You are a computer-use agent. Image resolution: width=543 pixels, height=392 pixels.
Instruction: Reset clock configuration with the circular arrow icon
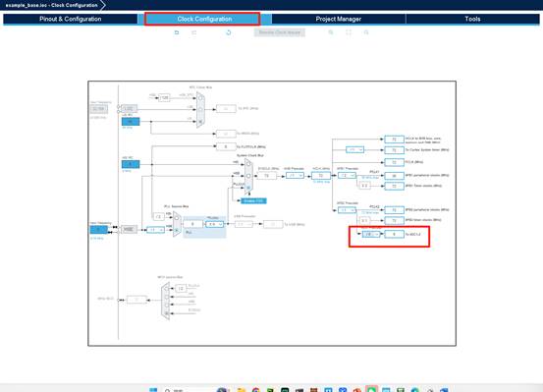(229, 32)
